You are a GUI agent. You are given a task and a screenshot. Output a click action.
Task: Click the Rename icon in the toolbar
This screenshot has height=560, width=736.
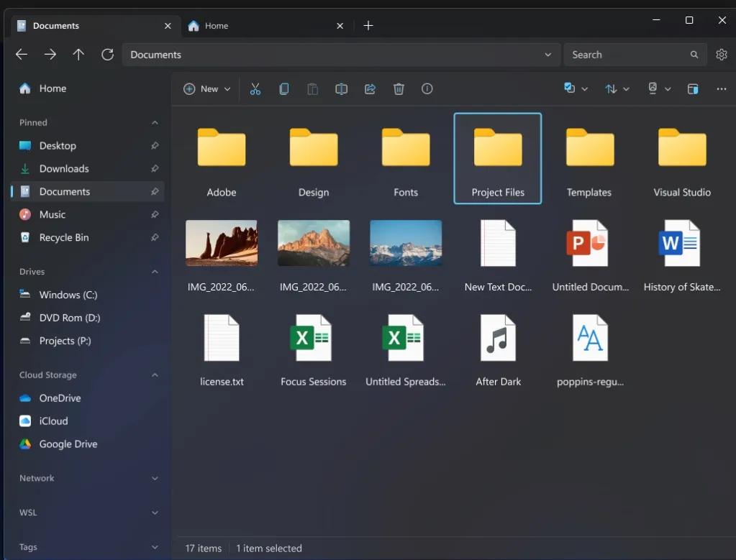341,88
